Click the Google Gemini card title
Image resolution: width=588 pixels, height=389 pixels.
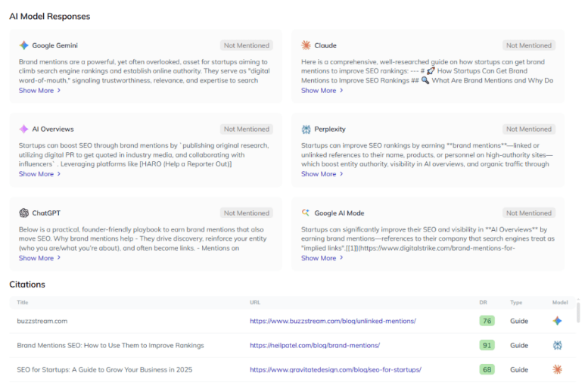[54, 45]
